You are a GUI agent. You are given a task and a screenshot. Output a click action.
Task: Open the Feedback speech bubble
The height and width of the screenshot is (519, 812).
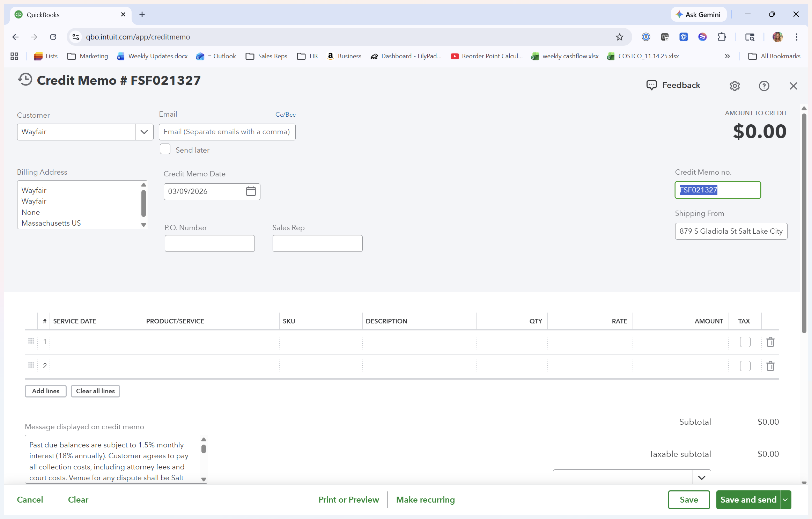pos(651,85)
